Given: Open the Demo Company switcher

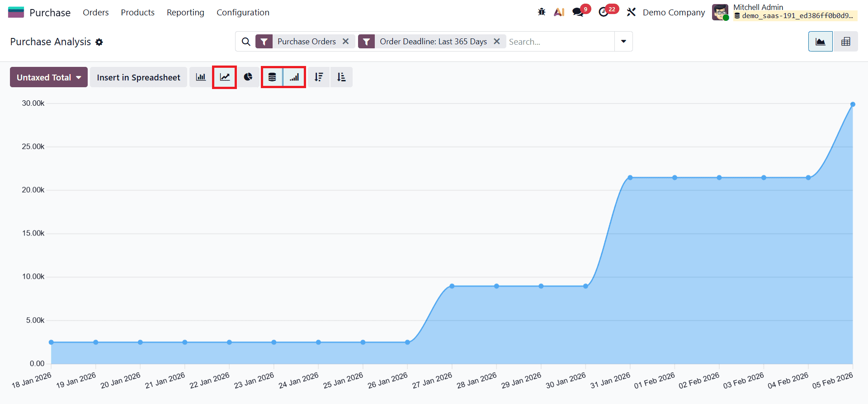Looking at the screenshot, I should coord(674,12).
